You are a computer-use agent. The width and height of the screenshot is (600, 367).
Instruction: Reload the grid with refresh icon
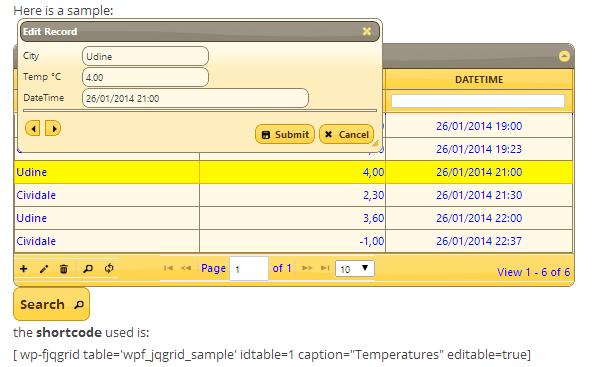coord(109,269)
